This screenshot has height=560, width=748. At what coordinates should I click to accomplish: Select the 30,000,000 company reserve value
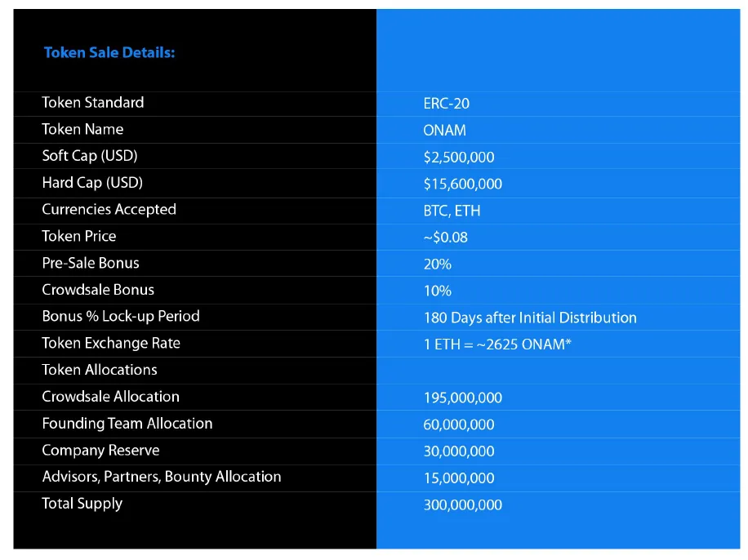point(459,451)
